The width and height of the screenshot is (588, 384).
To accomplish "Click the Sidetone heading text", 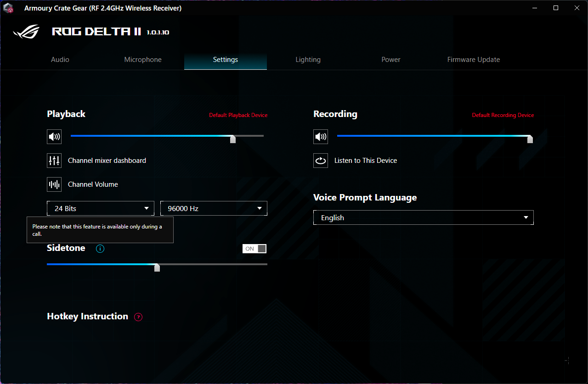I will click(x=66, y=248).
